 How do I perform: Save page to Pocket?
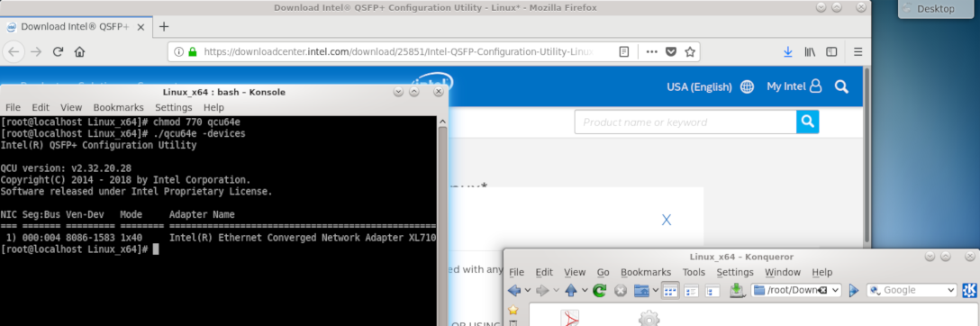pos(671,52)
